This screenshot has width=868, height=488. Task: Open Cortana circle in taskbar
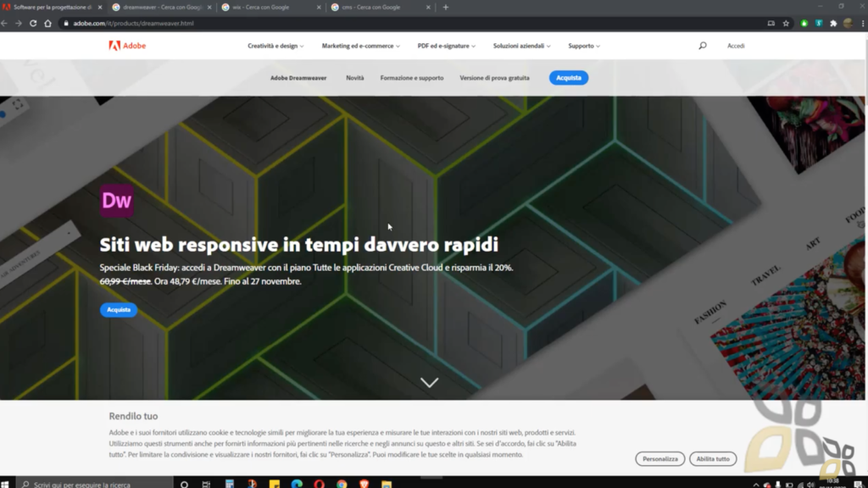point(184,484)
